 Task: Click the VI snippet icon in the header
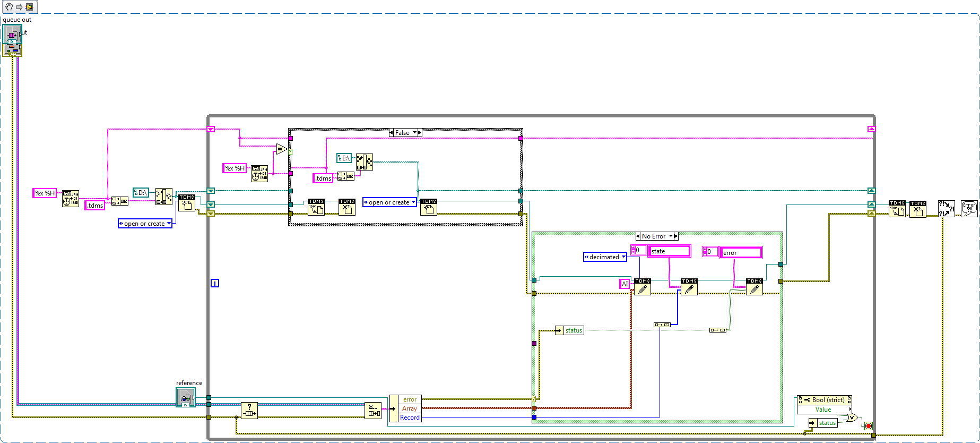point(29,7)
